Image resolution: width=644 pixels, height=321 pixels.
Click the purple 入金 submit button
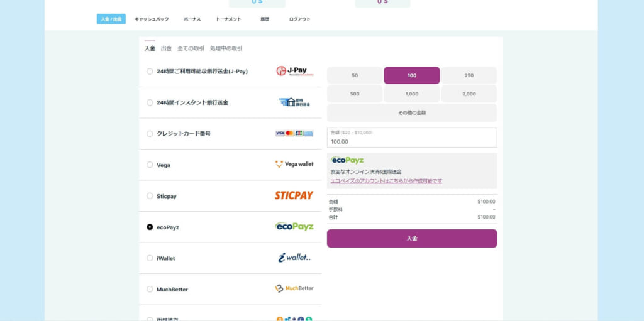point(412,239)
